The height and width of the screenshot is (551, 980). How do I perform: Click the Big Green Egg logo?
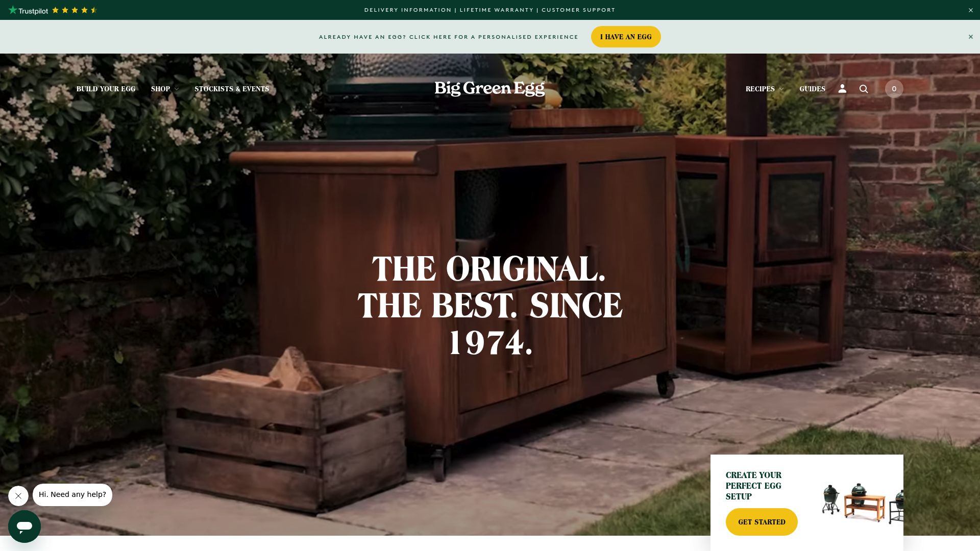(x=489, y=89)
